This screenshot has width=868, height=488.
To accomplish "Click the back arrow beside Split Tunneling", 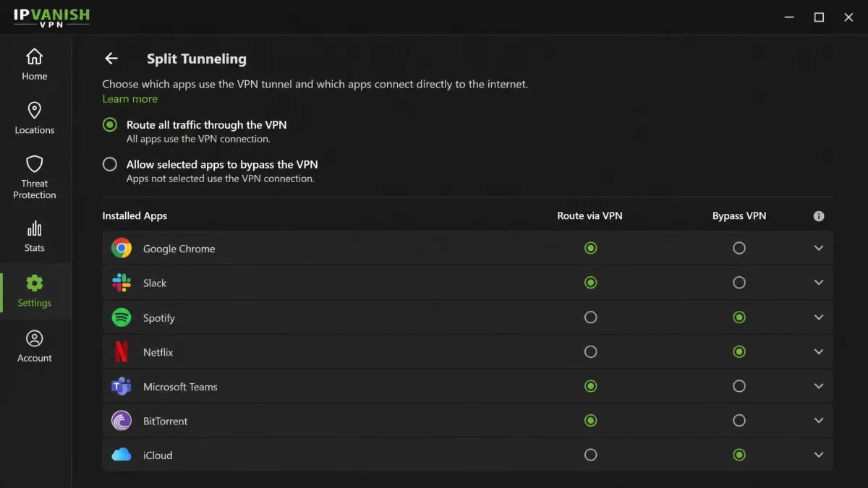I will [x=111, y=59].
